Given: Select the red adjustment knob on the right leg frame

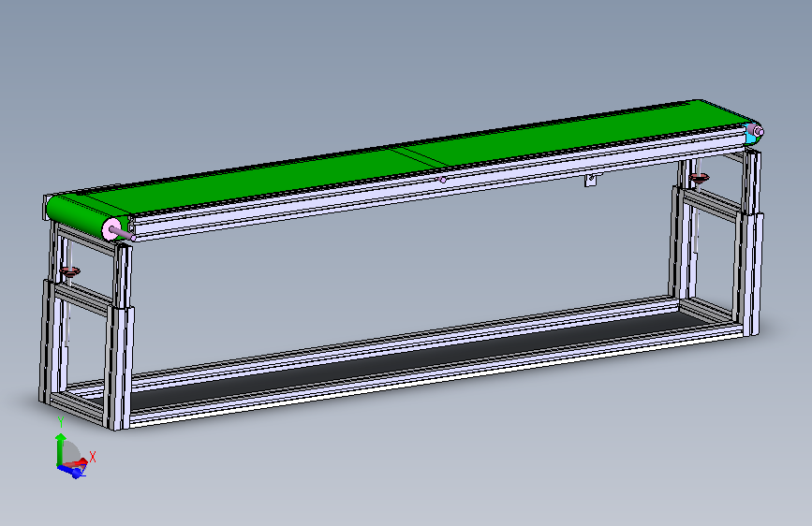Looking at the screenshot, I should (x=699, y=179).
